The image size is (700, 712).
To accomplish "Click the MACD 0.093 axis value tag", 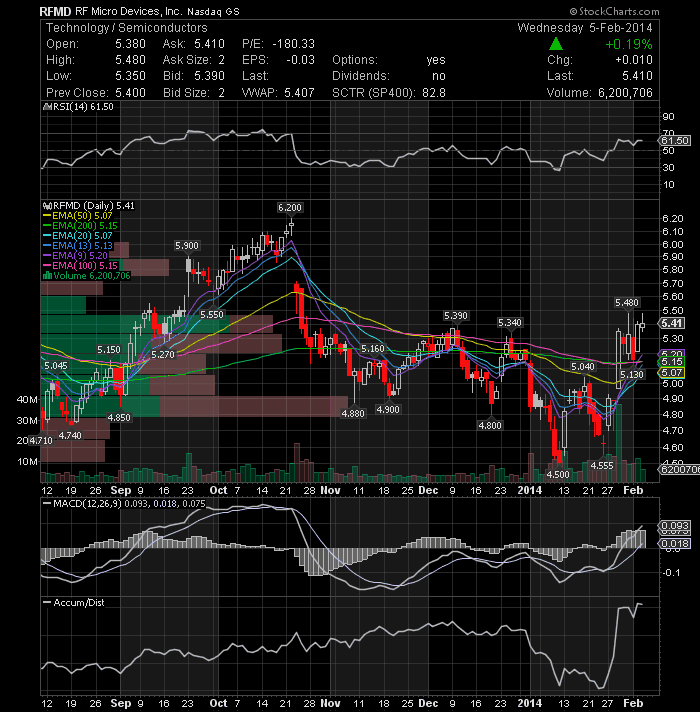I will (675, 526).
